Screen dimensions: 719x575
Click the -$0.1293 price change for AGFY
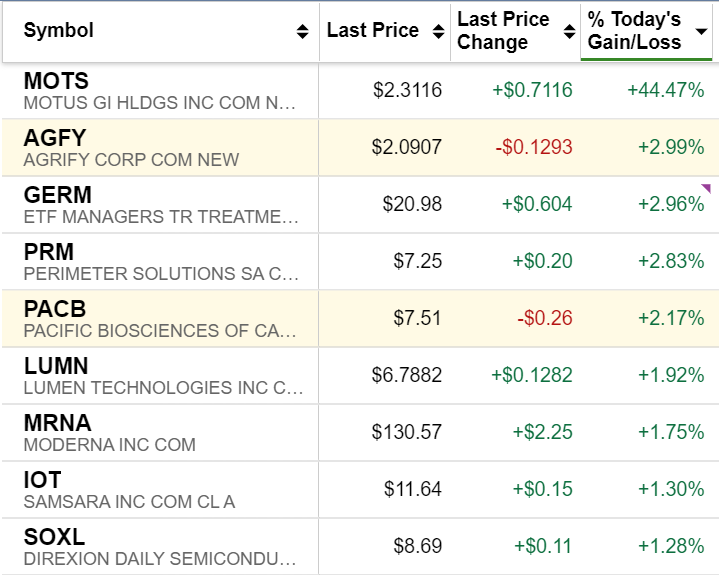(533, 148)
